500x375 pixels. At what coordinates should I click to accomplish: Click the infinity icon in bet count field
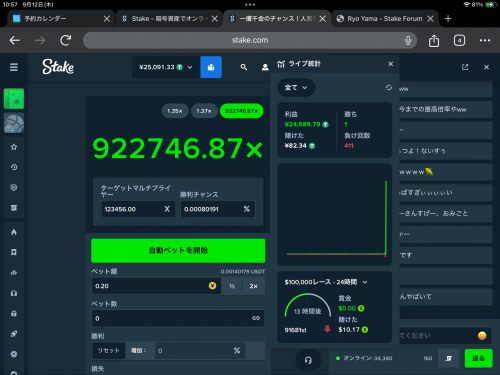[x=256, y=318]
